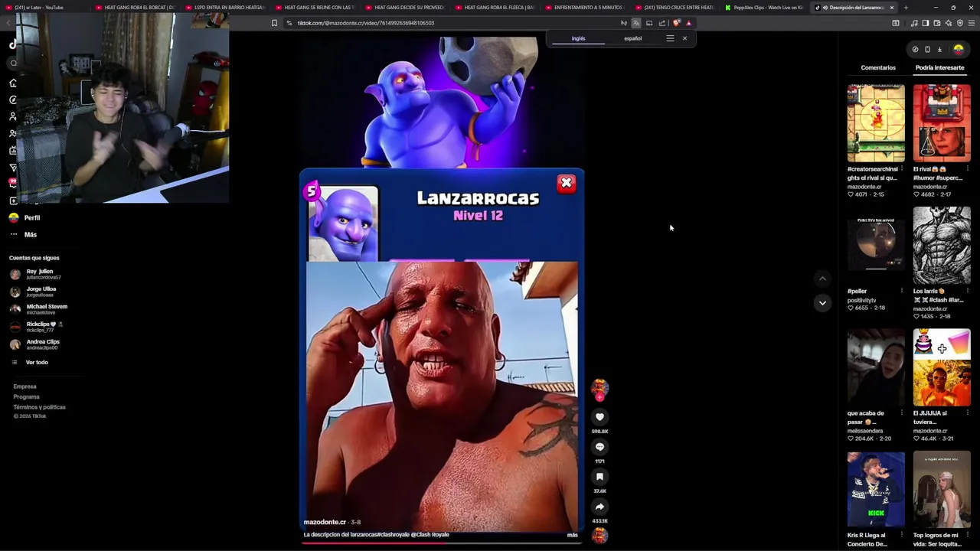The height and width of the screenshot is (551, 980).
Task: Open #creatorsearchinsights recommended video thumbnail
Action: [876, 123]
